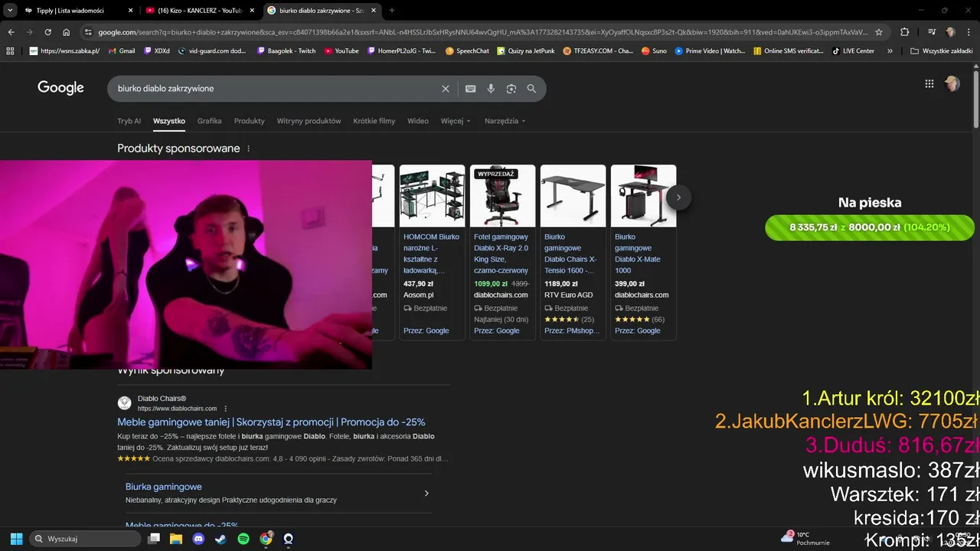
Task: Open Fotel gamingowy Diablo X-Ray product
Action: 501,253
